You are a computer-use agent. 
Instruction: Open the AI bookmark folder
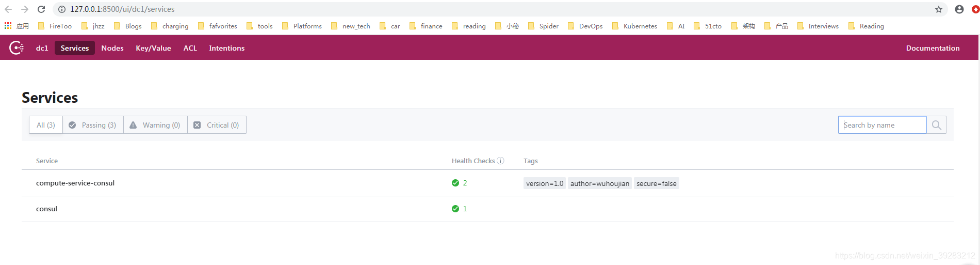[676, 26]
